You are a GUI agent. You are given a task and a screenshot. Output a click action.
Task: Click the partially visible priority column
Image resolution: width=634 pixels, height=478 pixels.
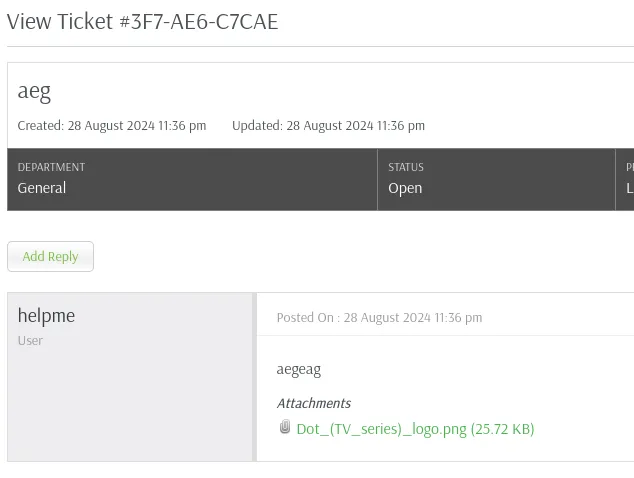click(x=625, y=180)
